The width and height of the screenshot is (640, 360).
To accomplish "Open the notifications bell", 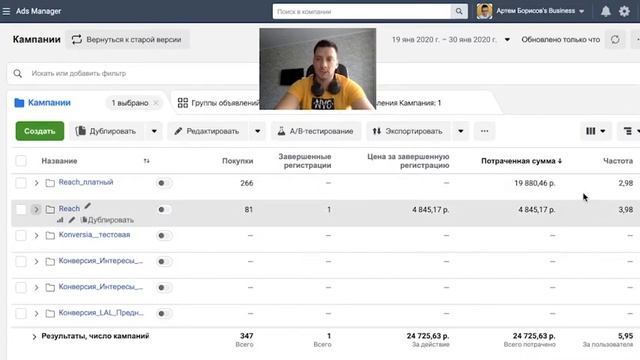I will (606, 11).
